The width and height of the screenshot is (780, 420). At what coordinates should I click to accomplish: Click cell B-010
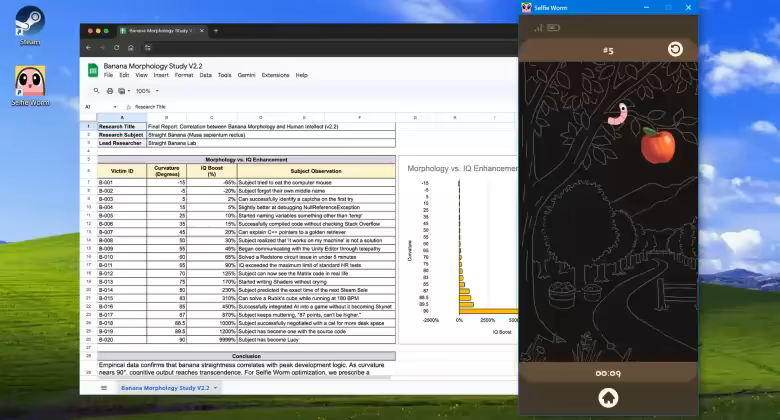click(x=122, y=257)
